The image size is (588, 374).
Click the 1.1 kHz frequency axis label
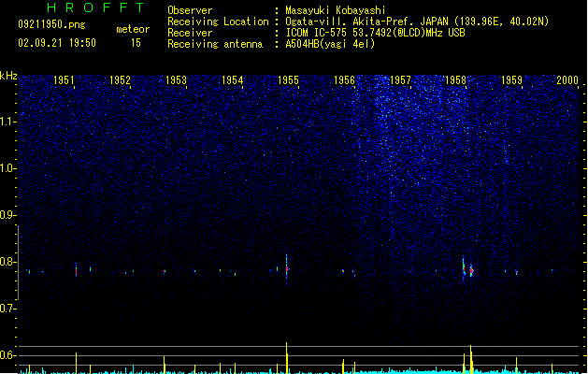(8, 122)
